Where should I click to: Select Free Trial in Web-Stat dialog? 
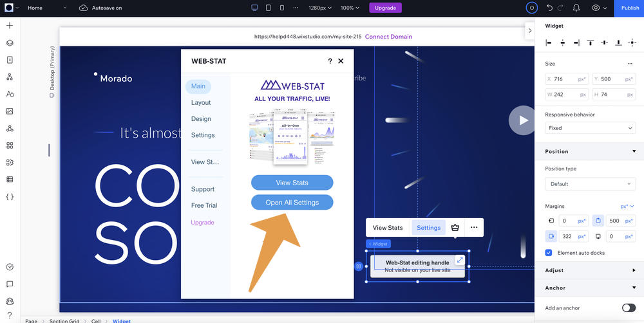tap(204, 206)
